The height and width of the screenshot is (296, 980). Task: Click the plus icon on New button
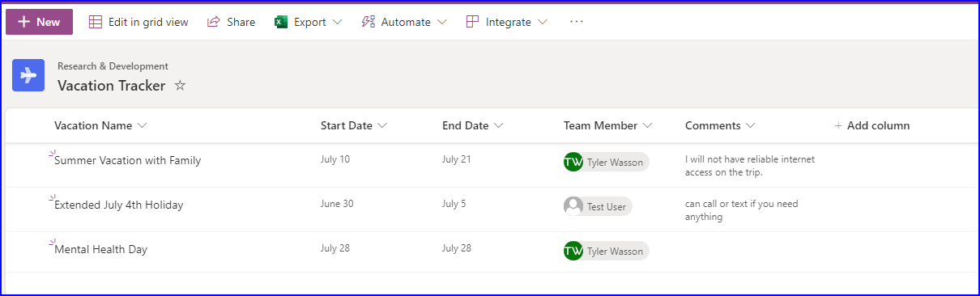click(x=24, y=22)
